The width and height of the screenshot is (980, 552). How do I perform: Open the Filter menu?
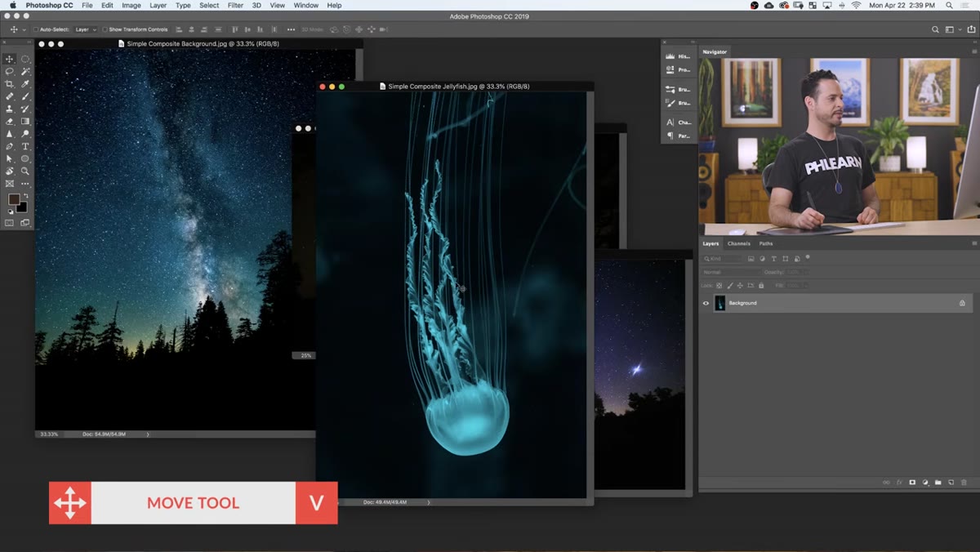[235, 5]
